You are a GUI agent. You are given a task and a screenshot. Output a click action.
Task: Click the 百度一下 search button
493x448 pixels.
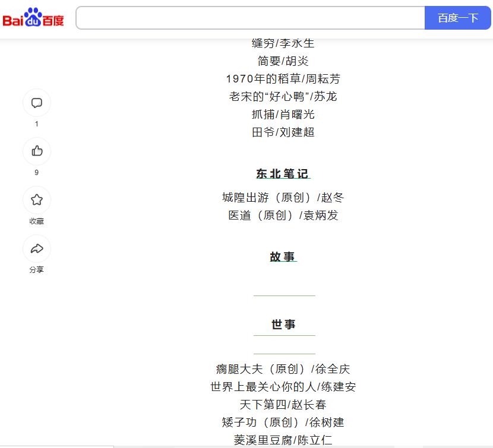(x=458, y=18)
